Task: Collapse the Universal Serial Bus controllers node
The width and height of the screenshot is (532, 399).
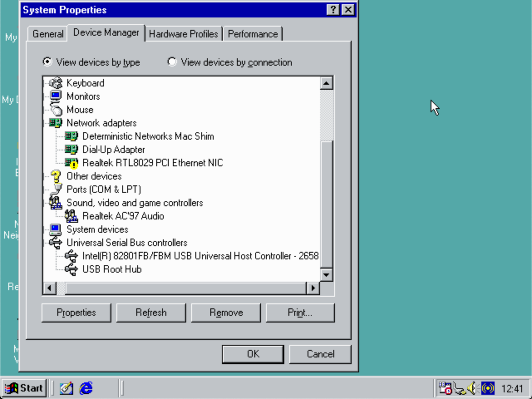Action: coord(45,243)
